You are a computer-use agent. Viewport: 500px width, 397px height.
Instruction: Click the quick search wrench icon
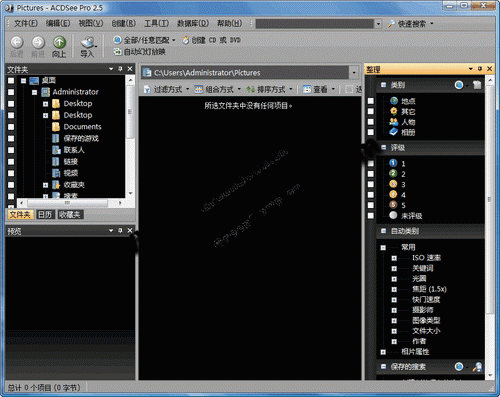point(391,24)
